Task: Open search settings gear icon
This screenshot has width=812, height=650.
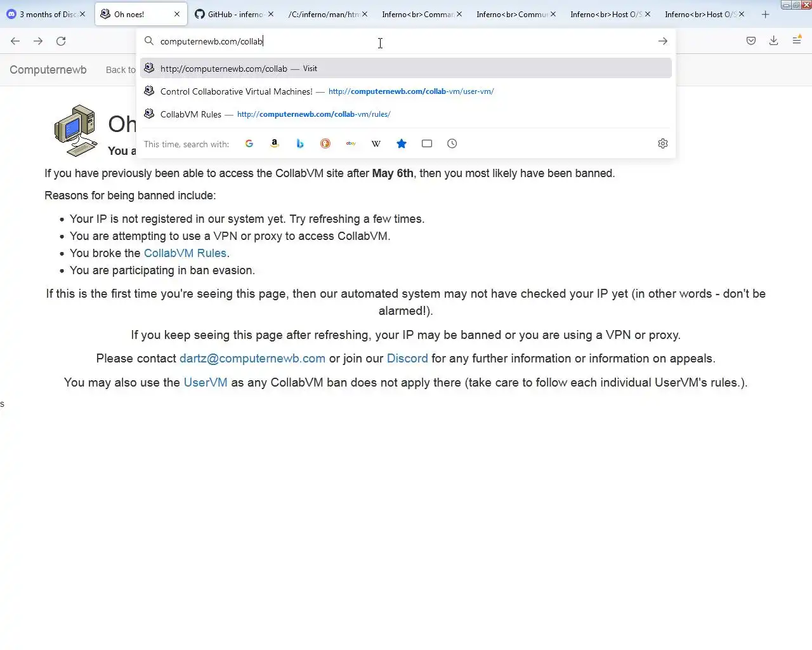Action: (663, 143)
